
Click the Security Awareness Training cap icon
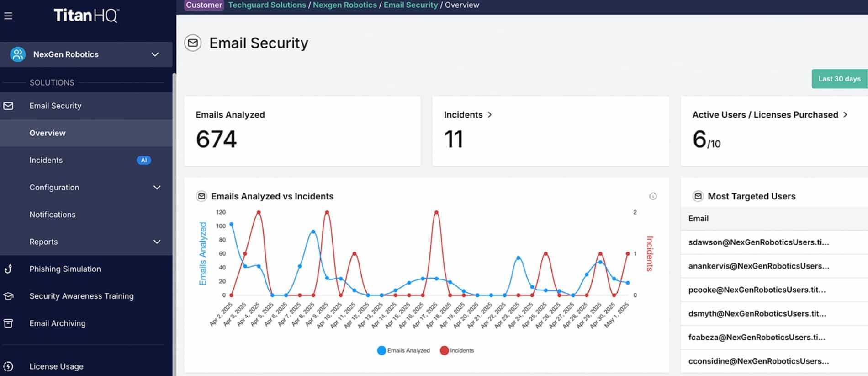click(x=8, y=296)
